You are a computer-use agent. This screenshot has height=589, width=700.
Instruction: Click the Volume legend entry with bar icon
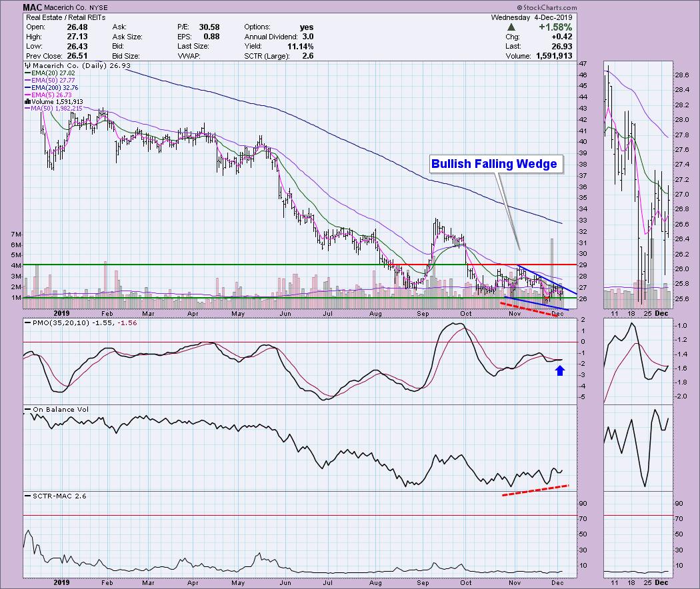click(x=53, y=102)
